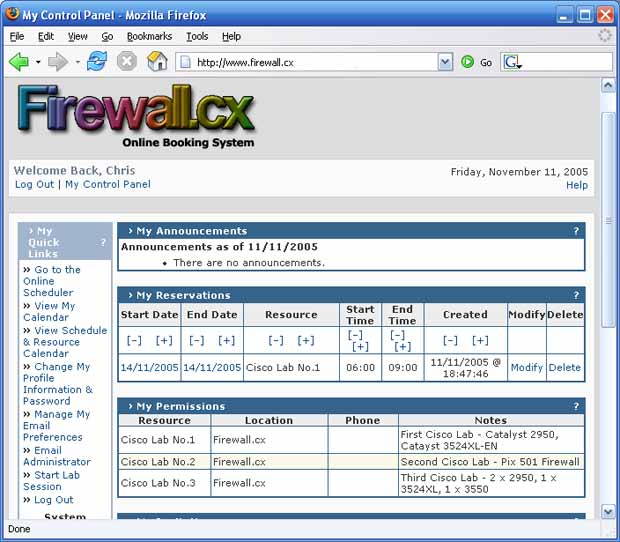Open Change My Profile Information & Password

coord(58,384)
